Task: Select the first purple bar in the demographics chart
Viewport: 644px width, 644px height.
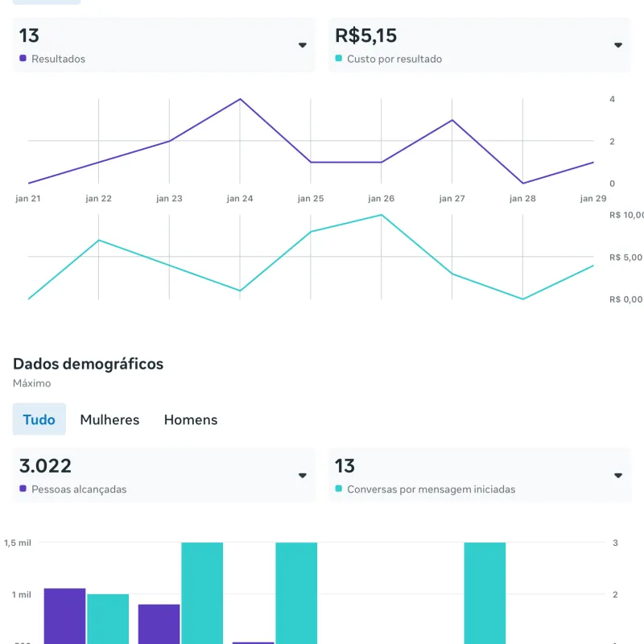Action: [x=64, y=616]
